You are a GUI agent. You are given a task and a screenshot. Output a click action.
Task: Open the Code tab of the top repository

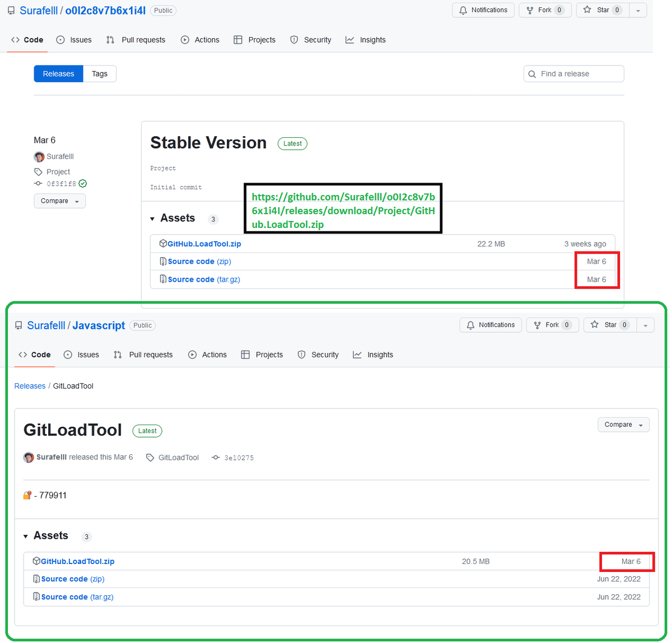click(27, 40)
